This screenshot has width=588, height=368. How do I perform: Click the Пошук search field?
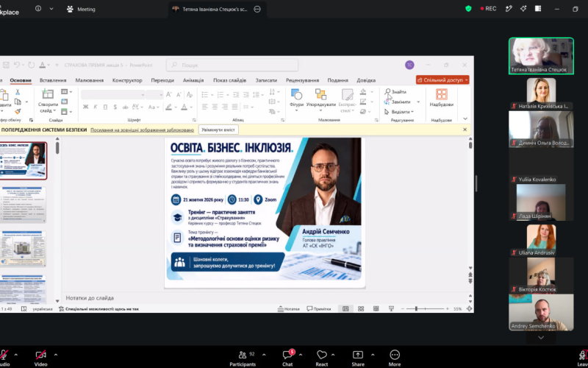pos(232,65)
